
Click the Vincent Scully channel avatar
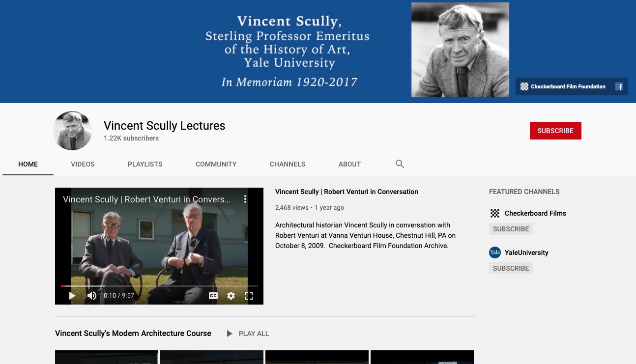72,131
